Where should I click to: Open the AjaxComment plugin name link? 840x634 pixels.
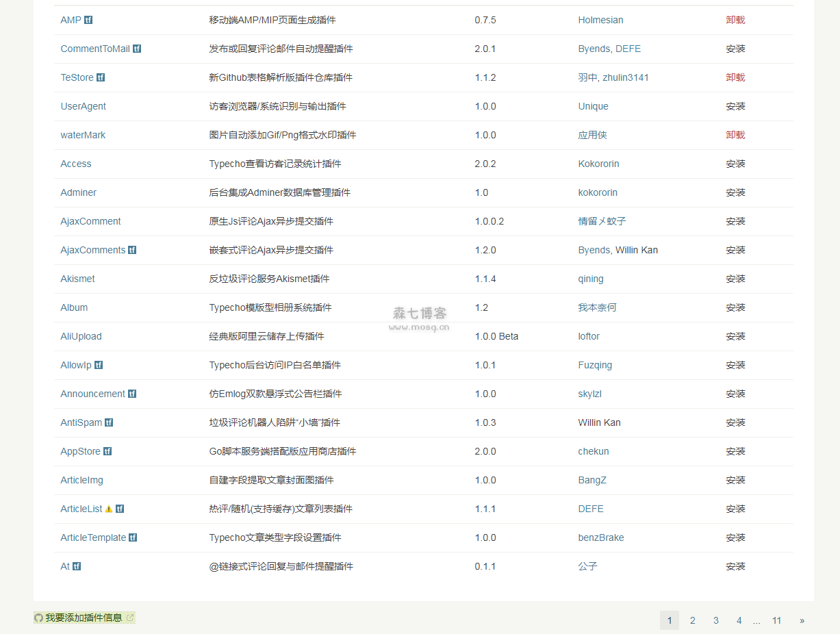point(90,221)
